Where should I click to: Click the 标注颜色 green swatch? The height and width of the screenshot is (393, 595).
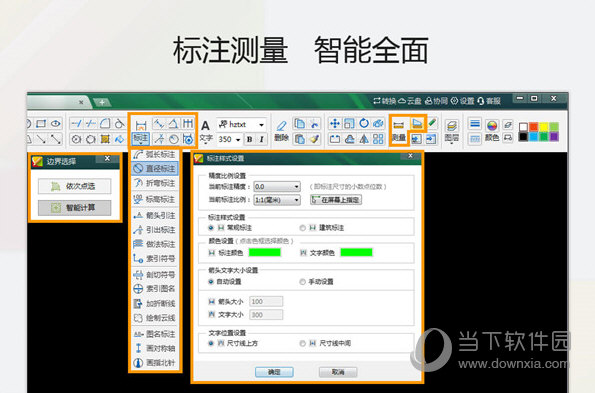pos(264,252)
